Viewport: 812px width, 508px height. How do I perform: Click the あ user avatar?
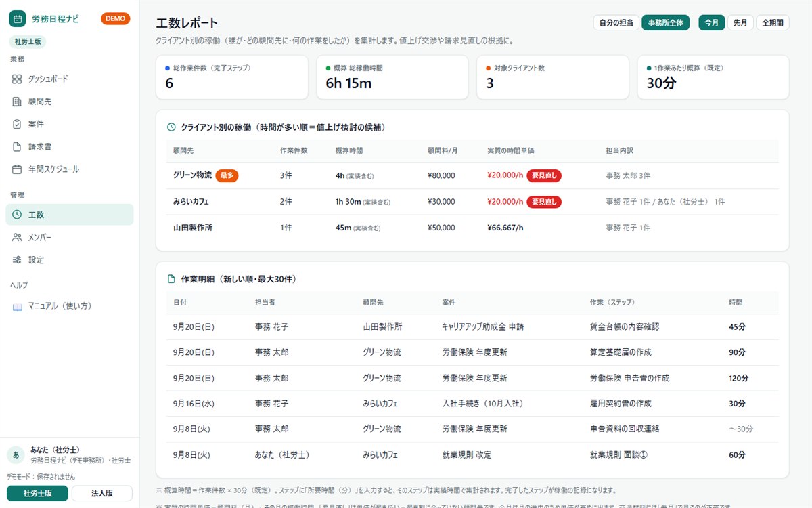16,454
